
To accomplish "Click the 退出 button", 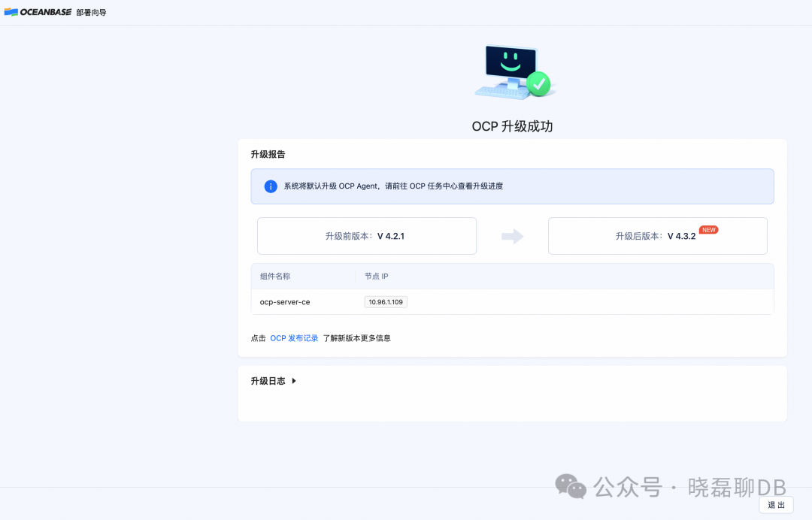I will [776, 505].
